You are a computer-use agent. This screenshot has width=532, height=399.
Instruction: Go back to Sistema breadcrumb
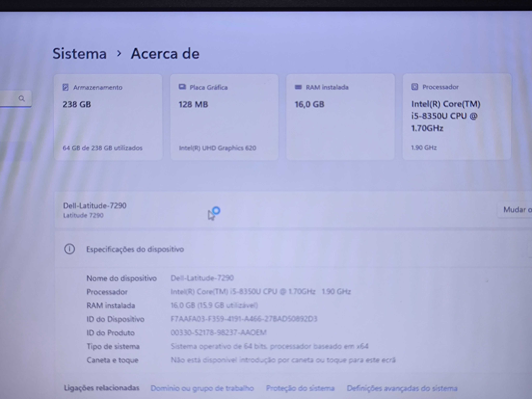80,53
